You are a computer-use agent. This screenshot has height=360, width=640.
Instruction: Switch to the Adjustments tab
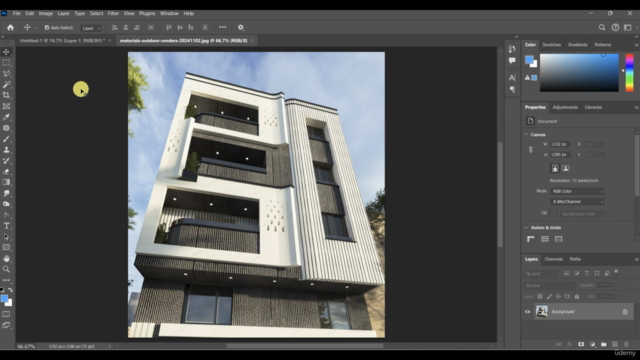pyautogui.click(x=565, y=107)
